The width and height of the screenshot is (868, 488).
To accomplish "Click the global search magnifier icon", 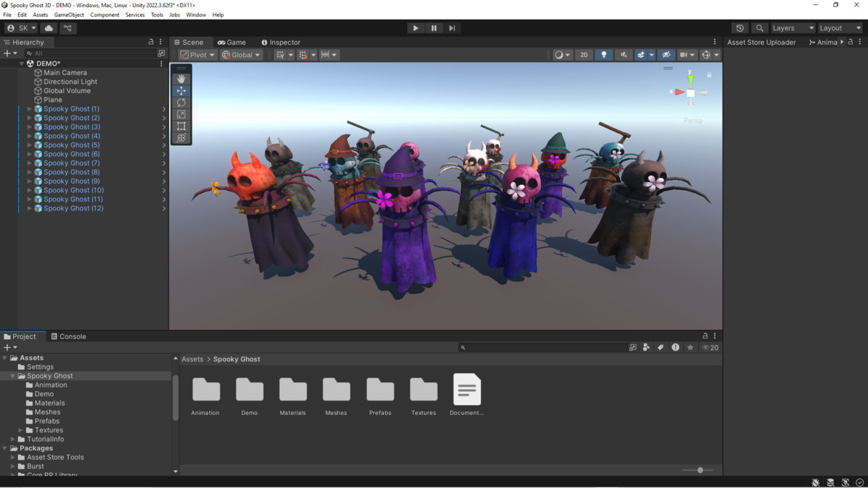I will (759, 28).
